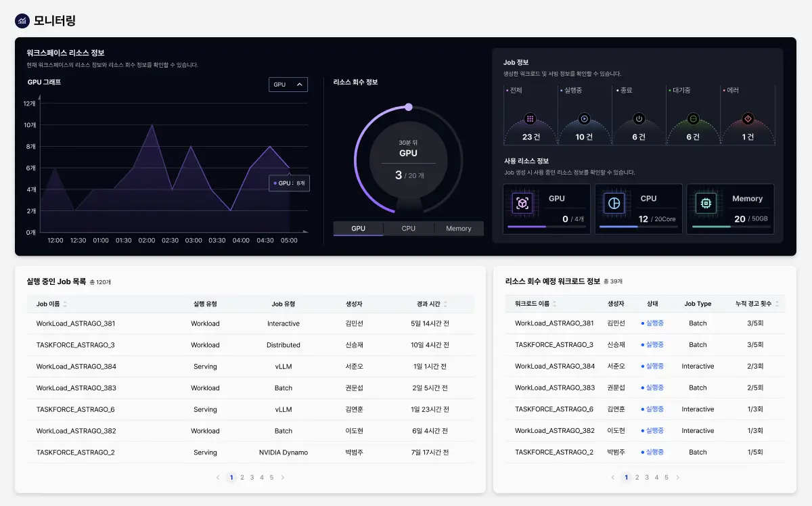Open page 4 of 리소스 회수 예정 table
Viewport: 812px width, 506px height.
656,478
